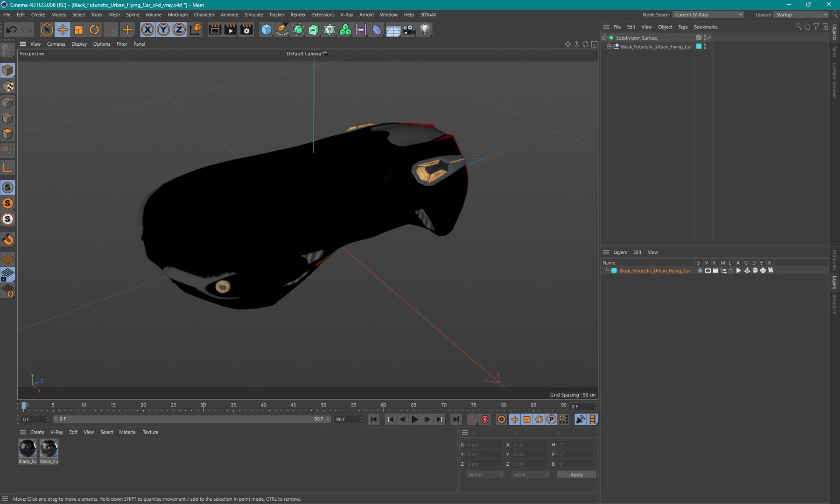Image resolution: width=840 pixels, height=504 pixels.
Task: Select the Pen spline tool icon
Action: (282, 29)
